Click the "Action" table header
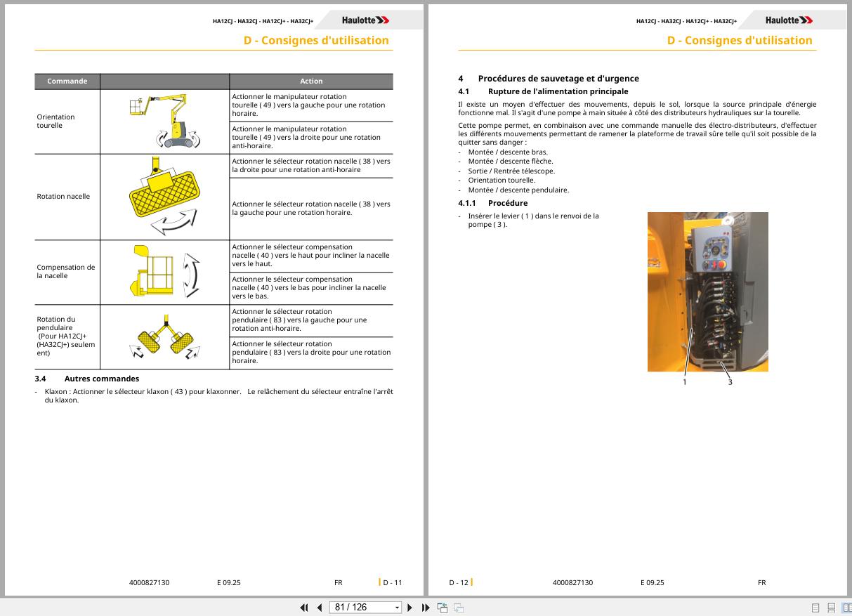852x616 pixels. click(311, 81)
